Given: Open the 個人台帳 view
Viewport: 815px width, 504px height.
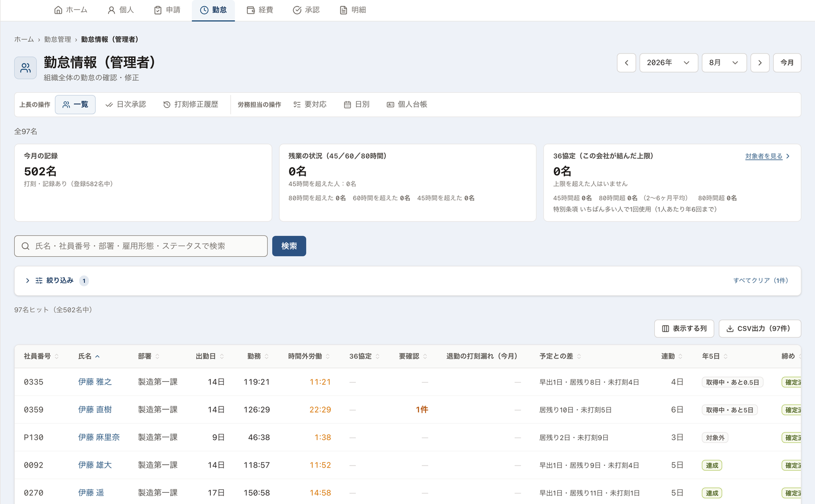Looking at the screenshot, I should (x=407, y=104).
